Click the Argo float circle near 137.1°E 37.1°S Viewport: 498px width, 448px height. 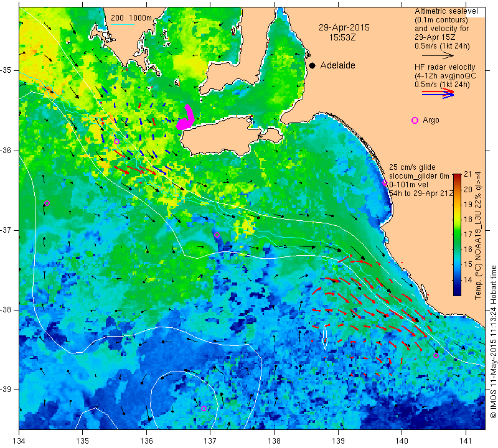[217, 235]
